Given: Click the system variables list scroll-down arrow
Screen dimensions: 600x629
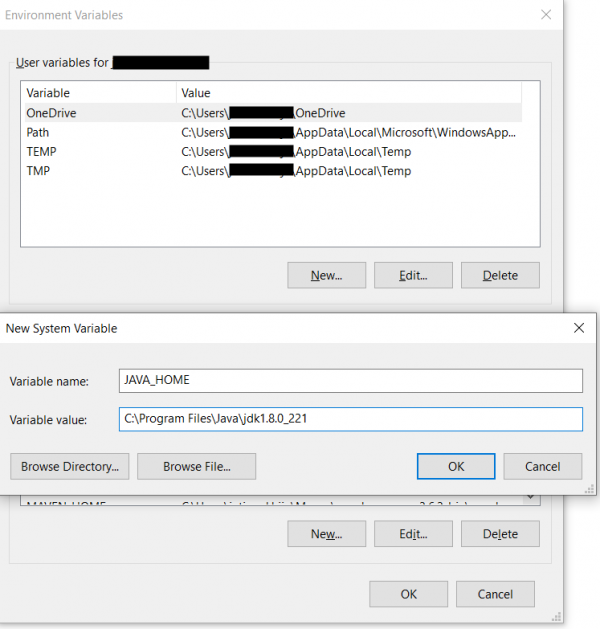Looking at the screenshot, I should tap(531, 498).
